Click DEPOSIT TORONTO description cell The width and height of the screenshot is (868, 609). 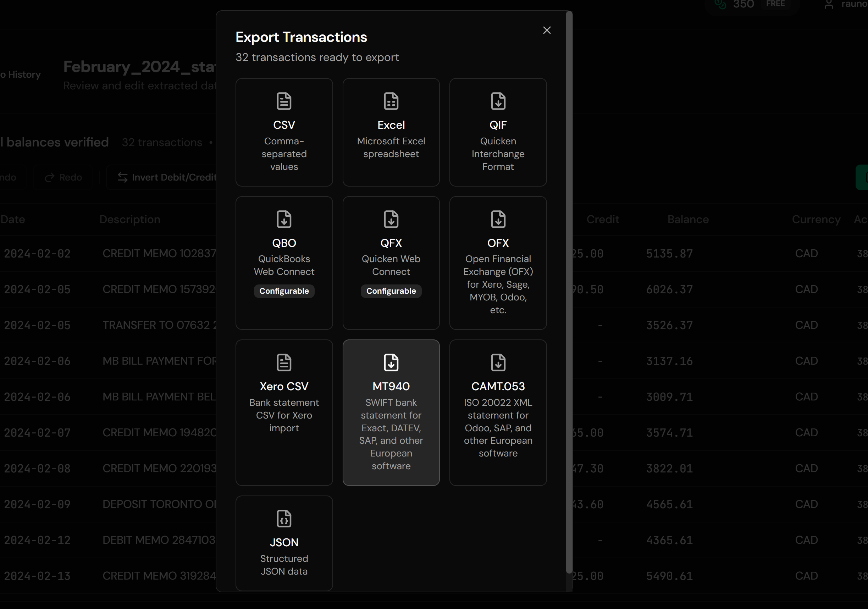point(159,505)
